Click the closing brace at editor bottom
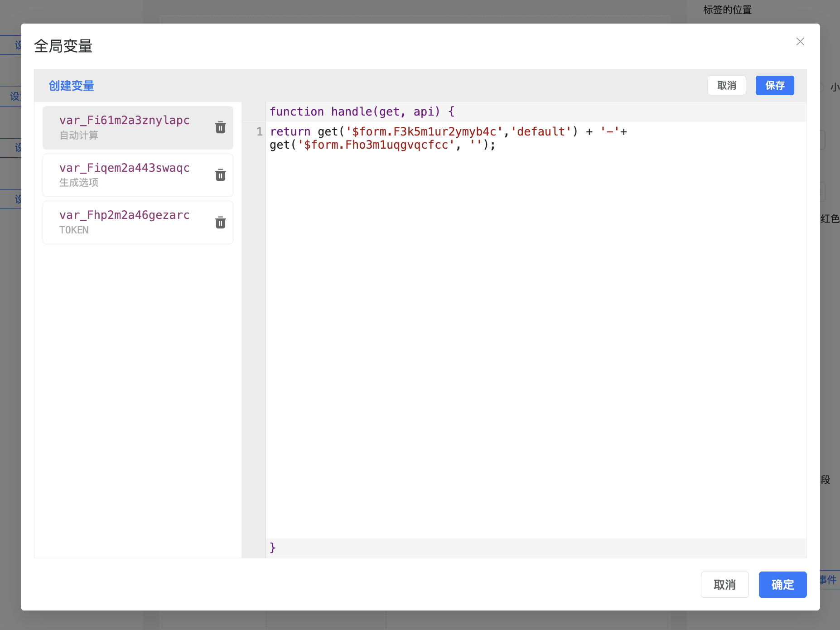Image resolution: width=840 pixels, height=630 pixels. [273, 548]
